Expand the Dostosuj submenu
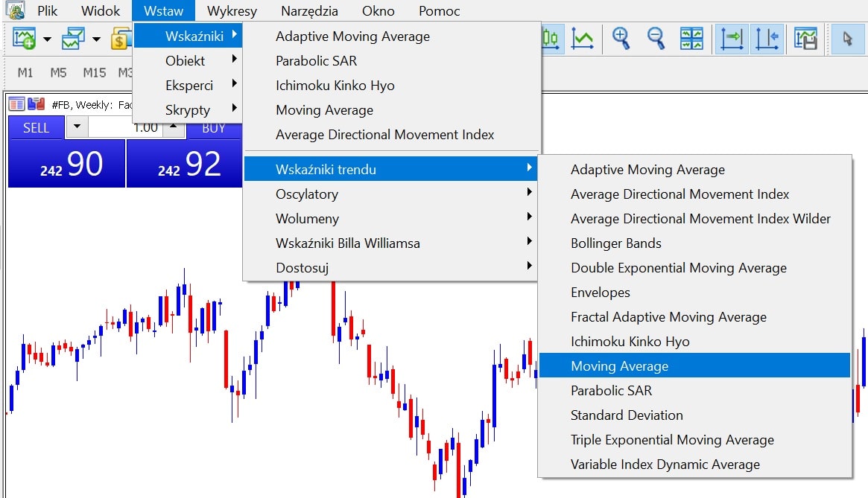The image size is (868, 498). [x=390, y=268]
